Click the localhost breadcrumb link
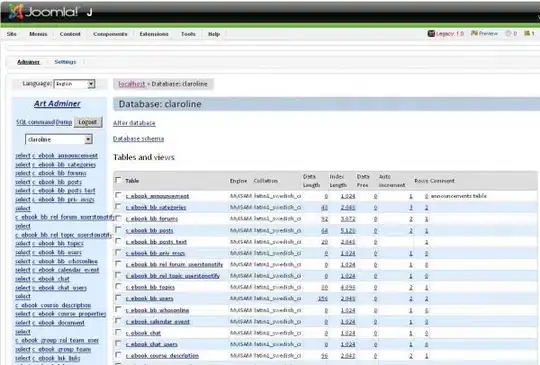 pyautogui.click(x=132, y=84)
